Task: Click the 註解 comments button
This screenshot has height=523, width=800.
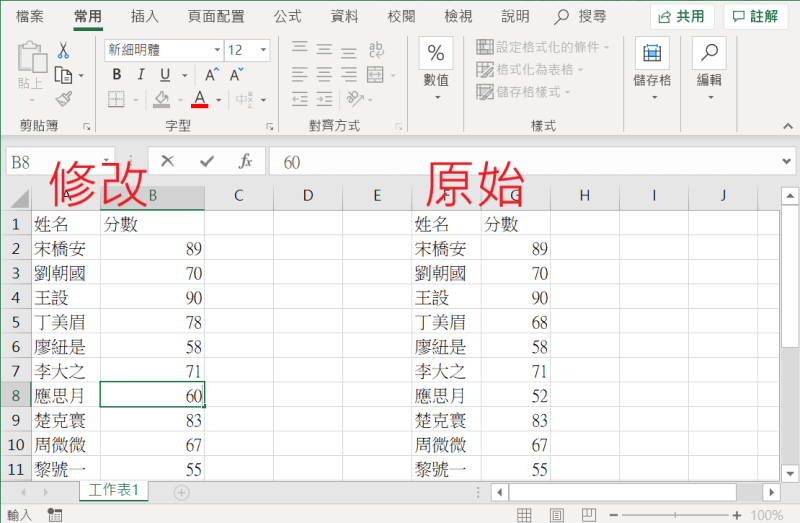Action: pos(756,16)
